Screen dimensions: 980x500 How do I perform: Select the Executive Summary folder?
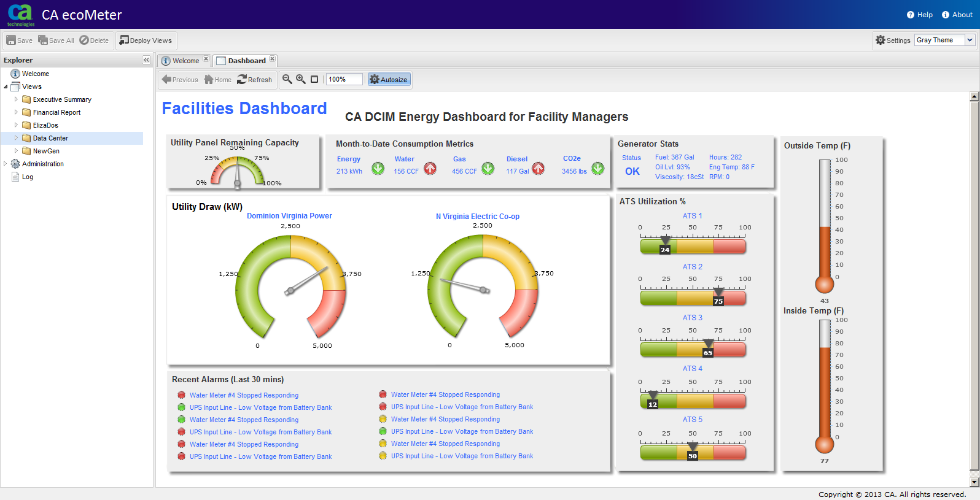pyautogui.click(x=62, y=99)
